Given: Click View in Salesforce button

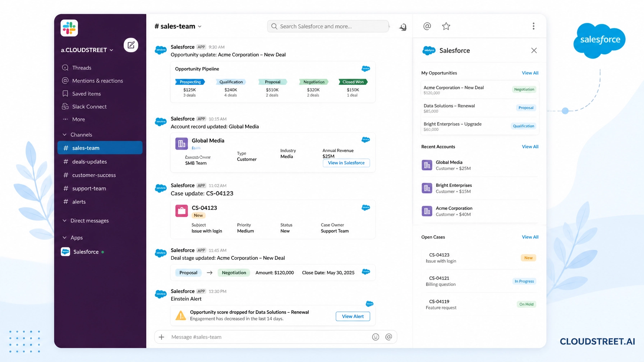Looking at the screenshot, I should pos(346,163).
